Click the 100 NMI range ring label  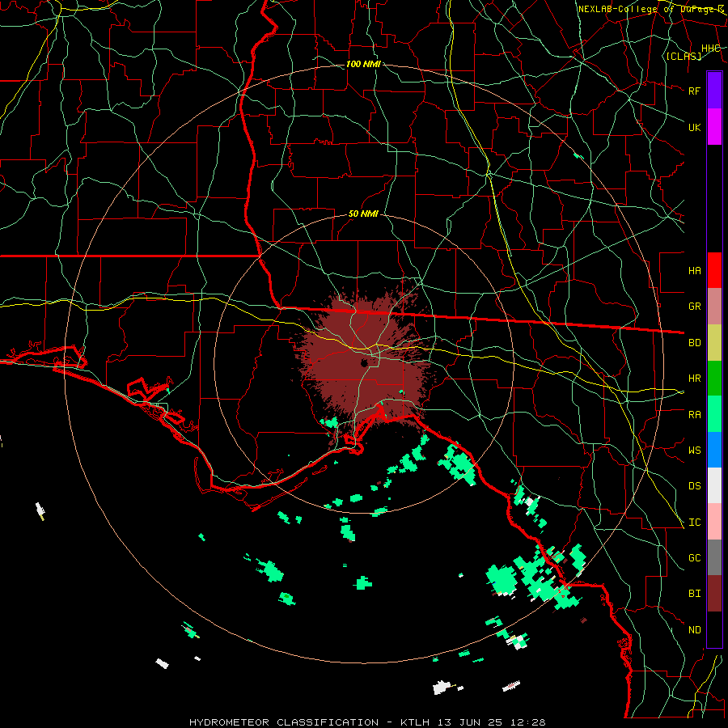(x=363, y=64)
